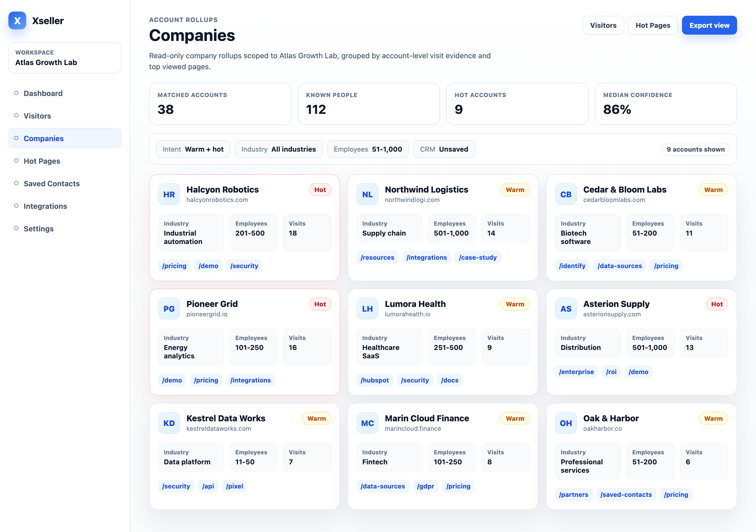Click the Xseller X logo icon
This screenshot has height=532, width=756.
[x=17, y=20]
